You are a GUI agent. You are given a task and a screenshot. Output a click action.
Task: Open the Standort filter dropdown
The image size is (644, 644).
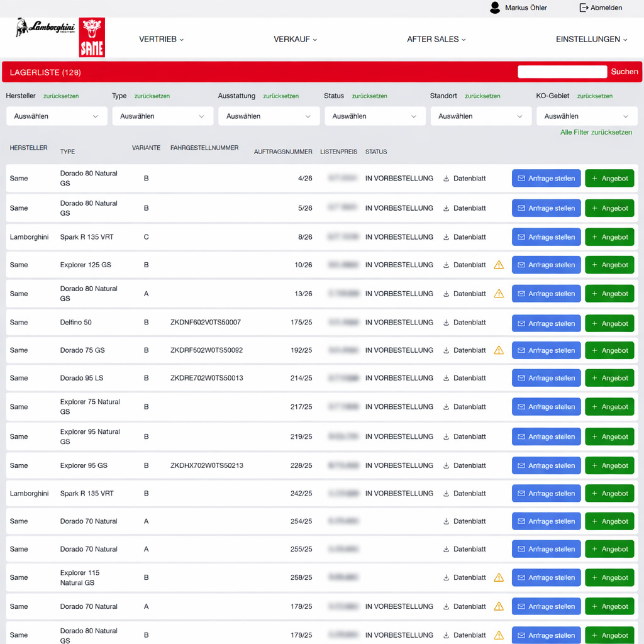[x=481, y=116]
